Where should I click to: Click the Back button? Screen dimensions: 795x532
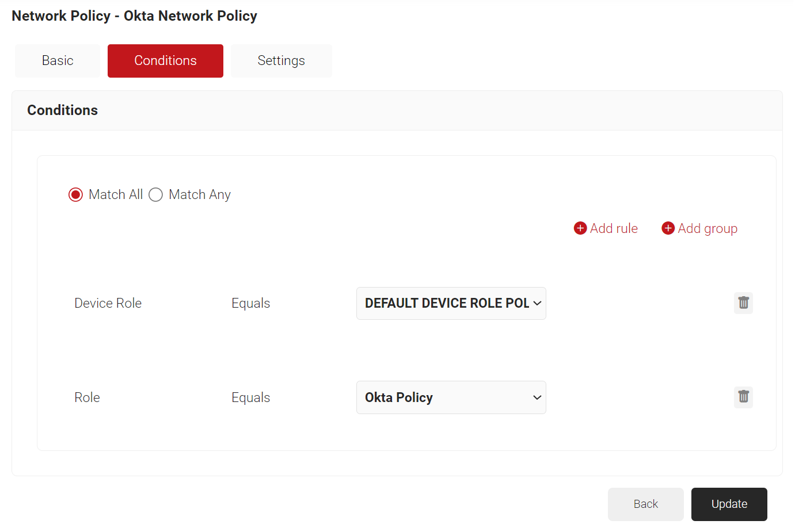[x=645, y=504]
